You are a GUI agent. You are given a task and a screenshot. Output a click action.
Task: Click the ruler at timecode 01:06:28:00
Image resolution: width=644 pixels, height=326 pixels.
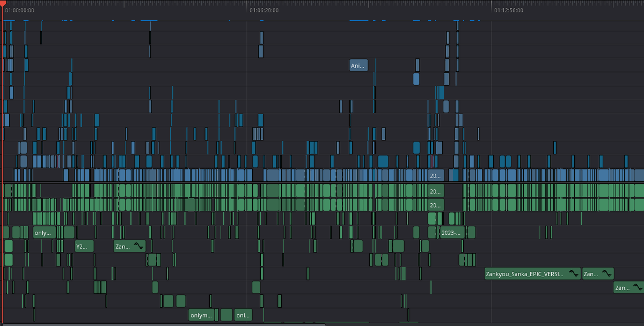pos(264,10)
